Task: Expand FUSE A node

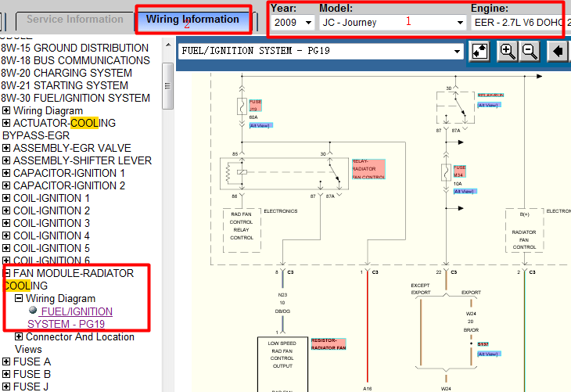Action: [6, 361]
